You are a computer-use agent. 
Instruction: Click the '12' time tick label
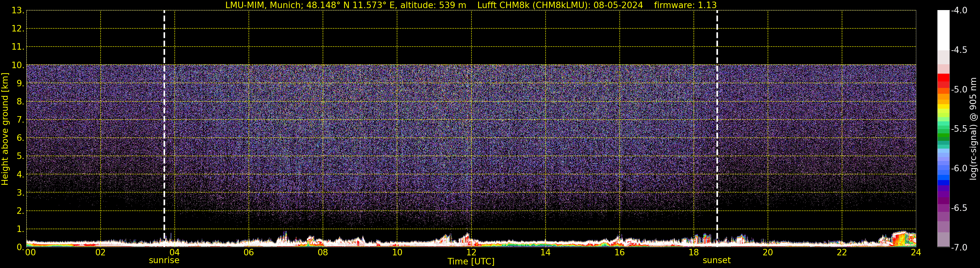[471, 252]
